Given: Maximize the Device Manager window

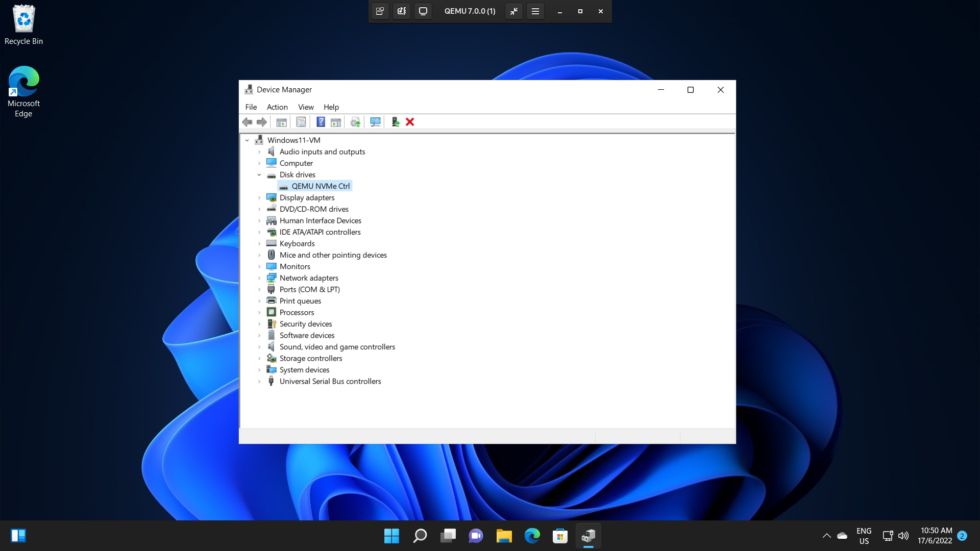Looking at the screenshot, I should pos(691,90).
